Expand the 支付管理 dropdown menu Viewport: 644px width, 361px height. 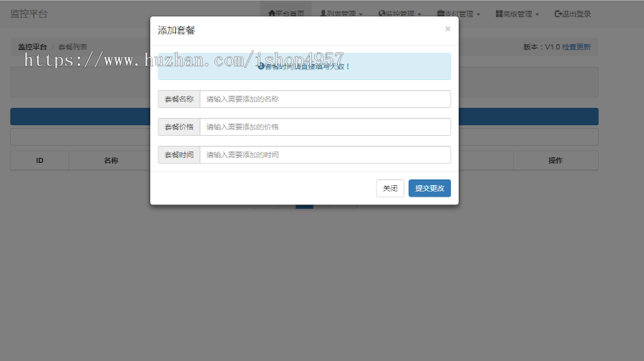pos(459,14)
